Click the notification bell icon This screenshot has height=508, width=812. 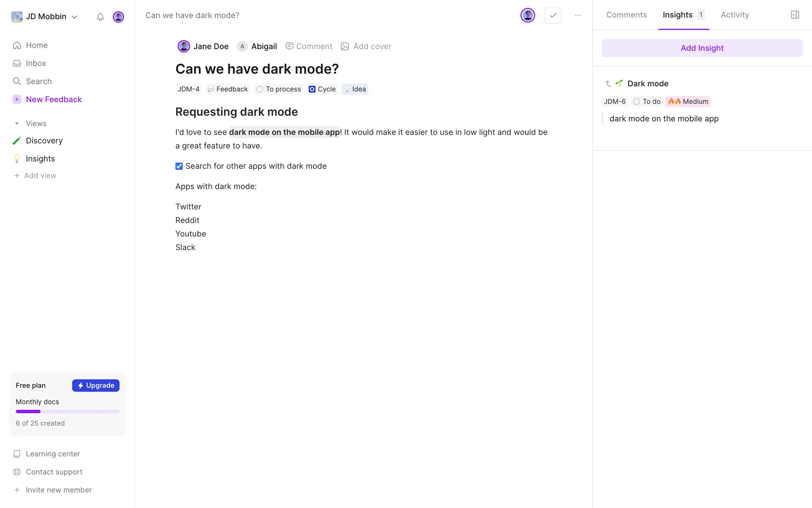pyautogui.click(x=100, y=17)
